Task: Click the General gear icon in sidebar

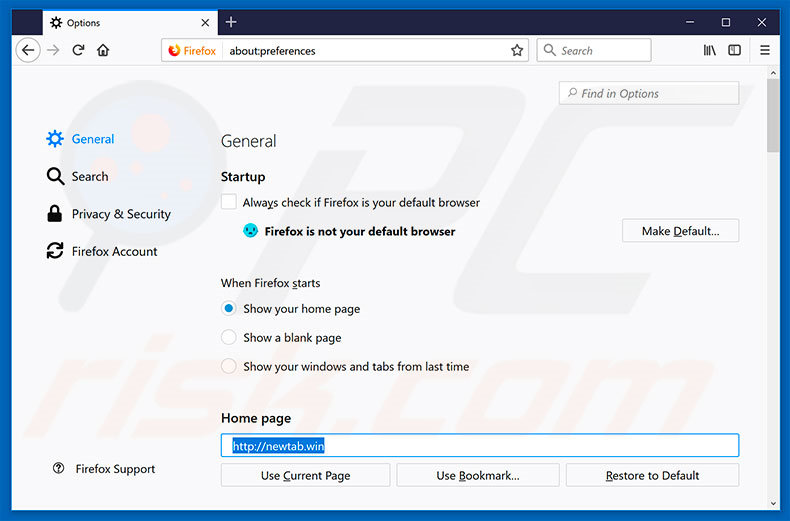Action: (x=55, y=139)
